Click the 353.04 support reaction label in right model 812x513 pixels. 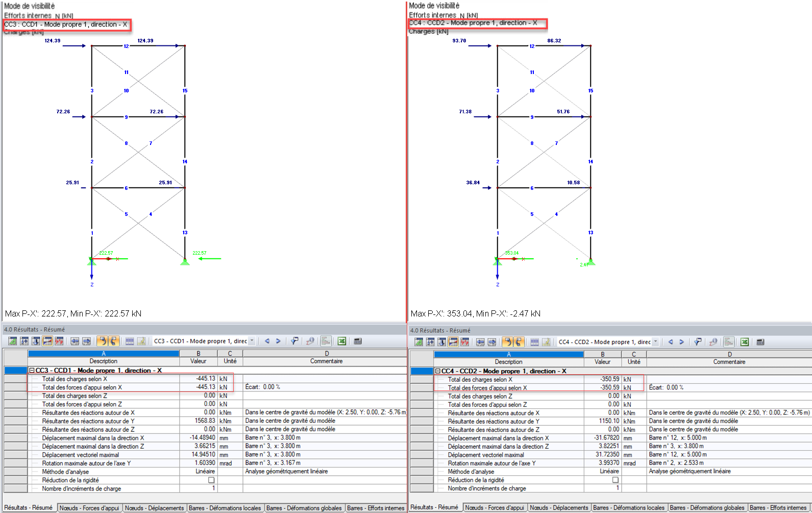pos(511,253)
